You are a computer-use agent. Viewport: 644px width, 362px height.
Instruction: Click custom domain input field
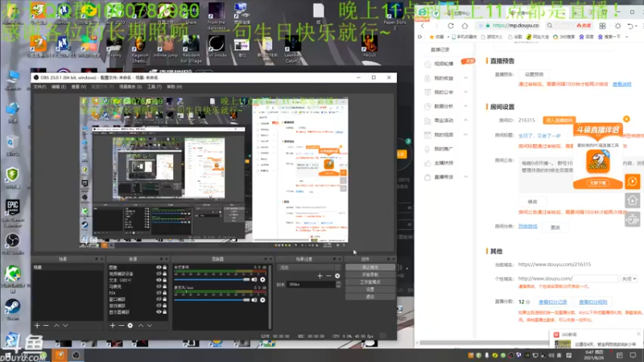595,278
